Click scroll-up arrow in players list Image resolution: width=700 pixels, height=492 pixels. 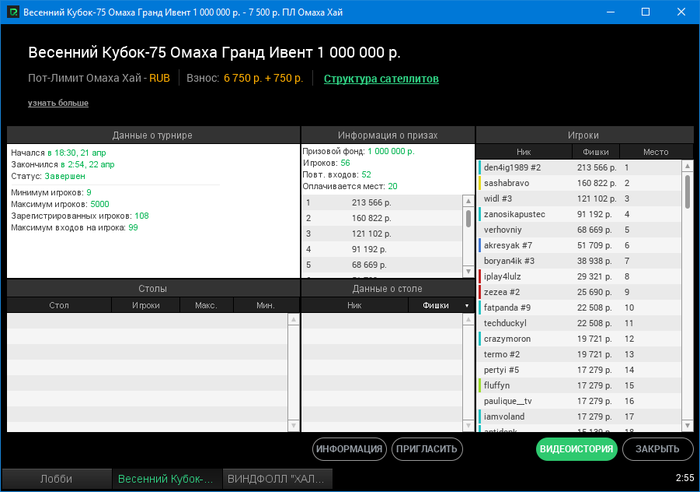pos(688,166)
